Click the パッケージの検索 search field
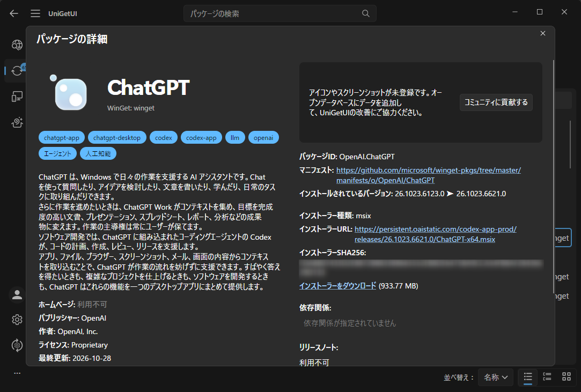Image resolution: width=581 pixels, height=392 pixels. click(280, 14)
